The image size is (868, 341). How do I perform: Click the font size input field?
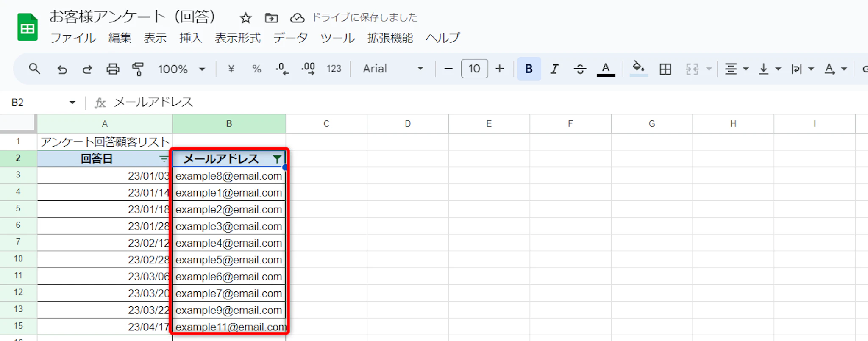pyautogui.click(x=474, y=69)
